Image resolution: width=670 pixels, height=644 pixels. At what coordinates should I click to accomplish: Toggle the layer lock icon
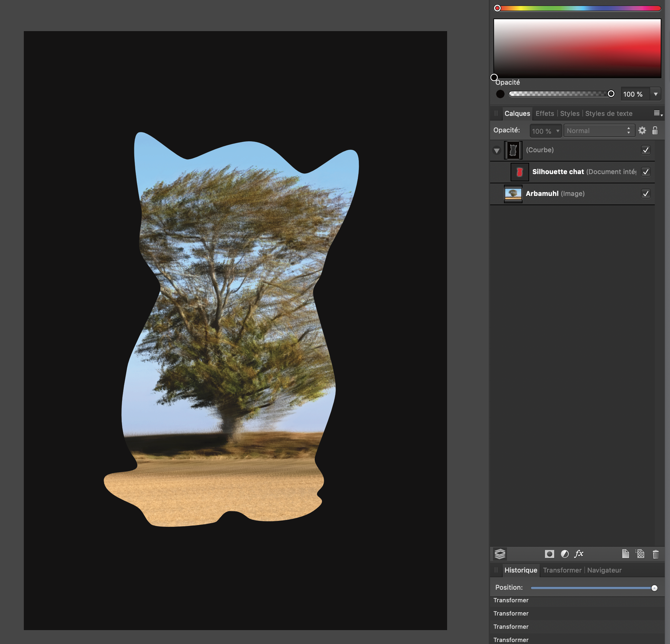coord(654,130)
